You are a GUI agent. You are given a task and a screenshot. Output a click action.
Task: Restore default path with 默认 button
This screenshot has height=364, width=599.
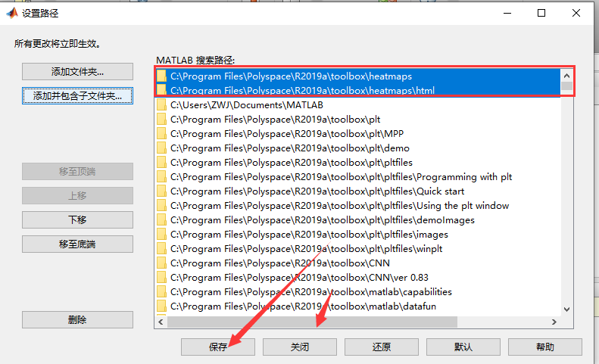tap(463, 347)
